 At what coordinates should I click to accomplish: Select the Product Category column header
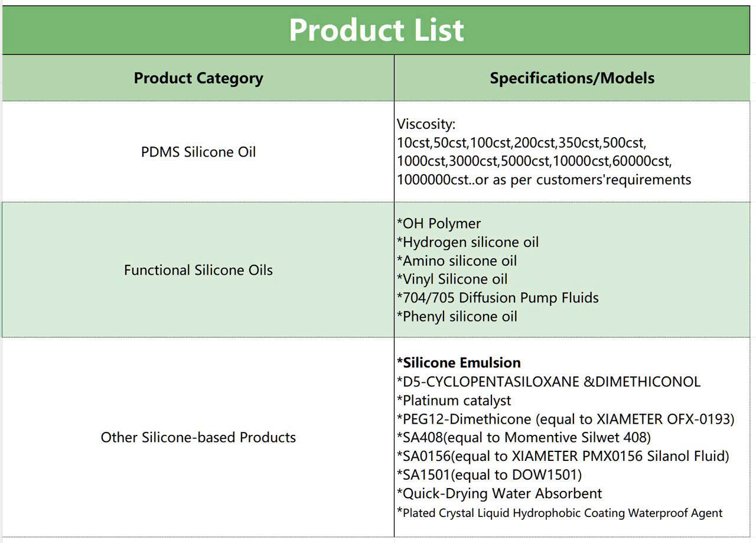point(198,78)
